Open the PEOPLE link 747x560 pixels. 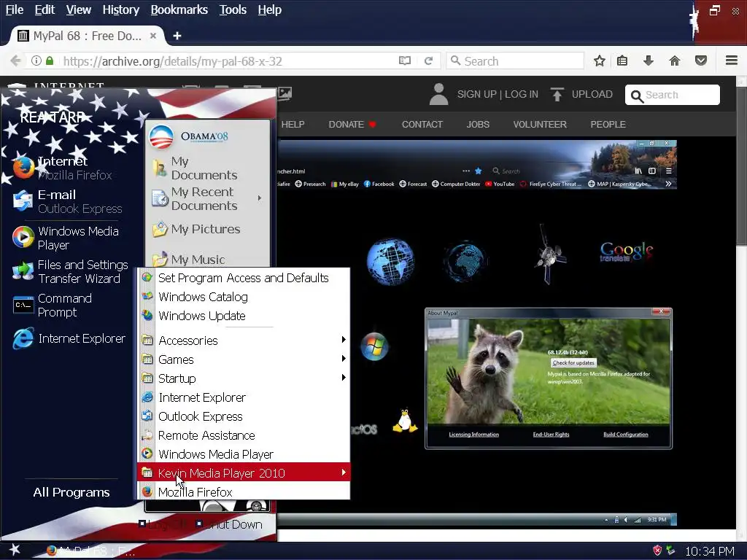[x=608, y=124]
